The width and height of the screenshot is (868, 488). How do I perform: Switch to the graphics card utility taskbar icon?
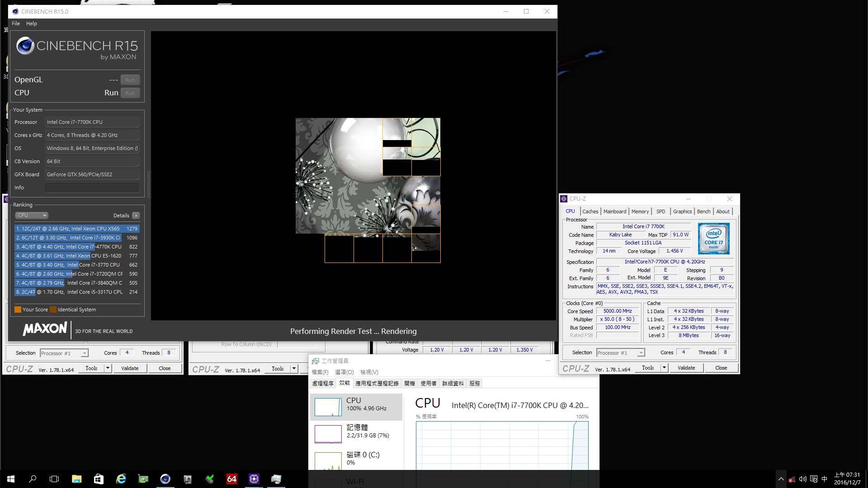(x=143, y=479)
